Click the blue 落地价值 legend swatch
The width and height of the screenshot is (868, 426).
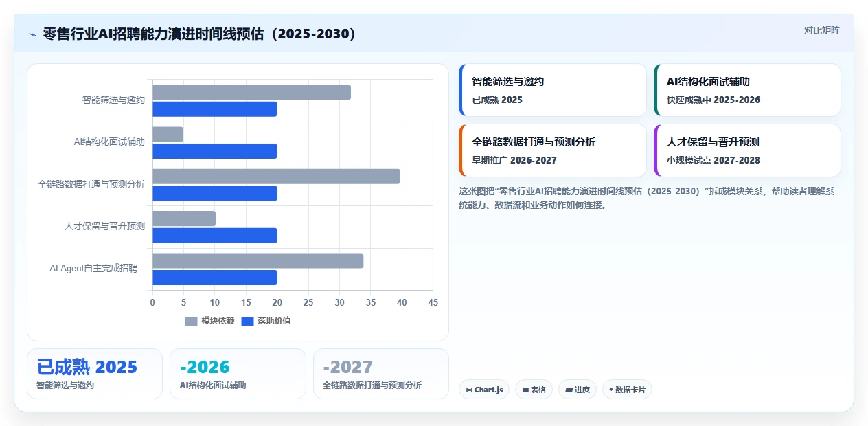pyautogui.click(x=248, y=322)
